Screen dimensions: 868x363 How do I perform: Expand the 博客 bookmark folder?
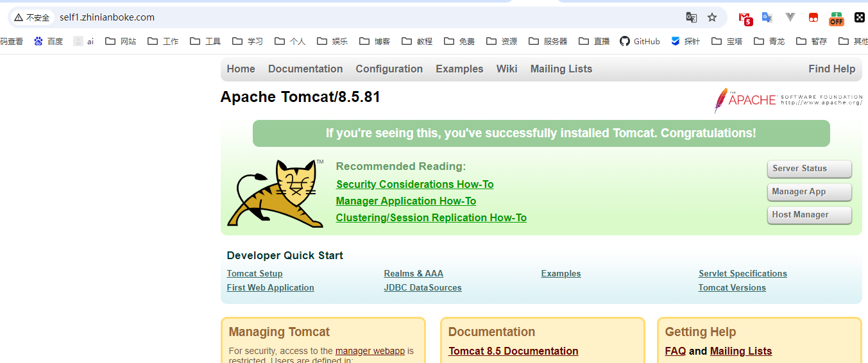pyautogui.click(x=375, y=41)
